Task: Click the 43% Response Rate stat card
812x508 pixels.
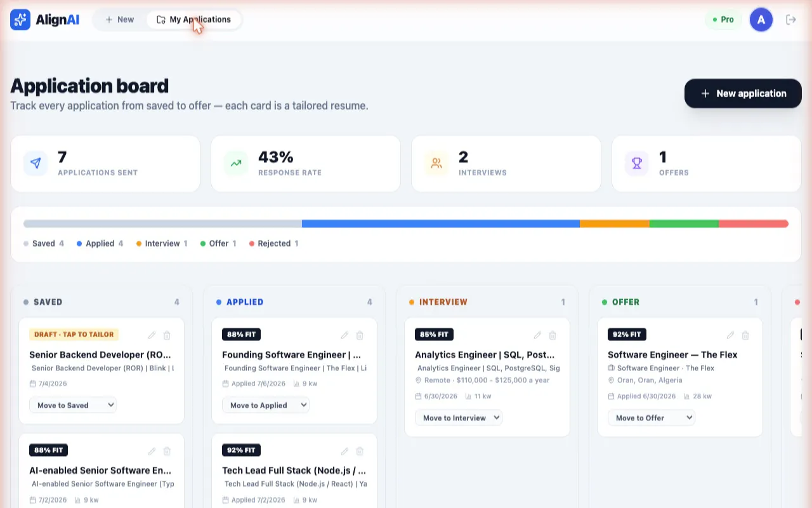Action: 306,163
